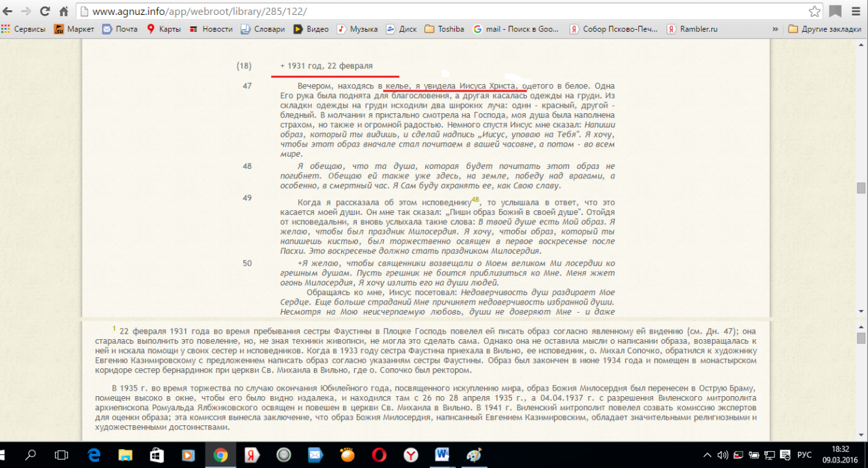This screenshot has width=868, height=468.
Task: Click paragraph number 50
Action: tap(247, 263)
